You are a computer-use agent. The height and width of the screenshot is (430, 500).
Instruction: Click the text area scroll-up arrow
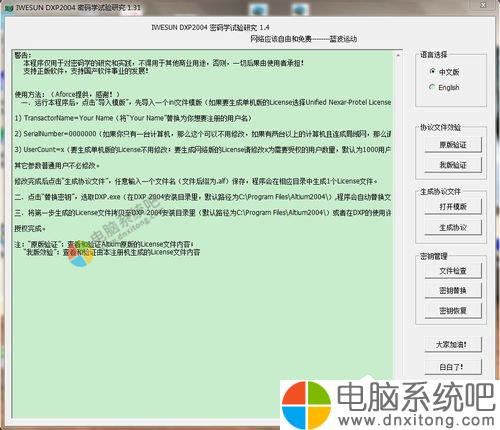398,55
